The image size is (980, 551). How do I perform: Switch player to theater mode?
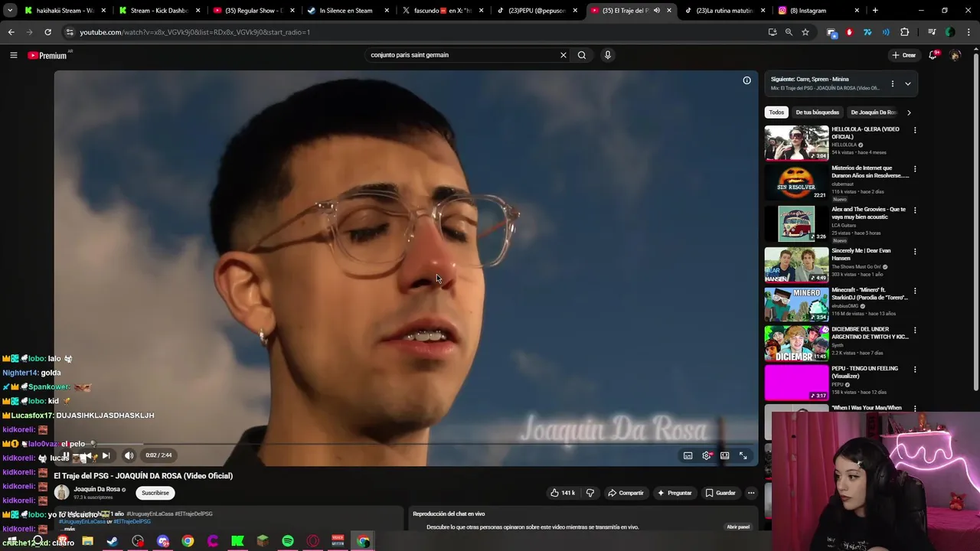[724, 455]
